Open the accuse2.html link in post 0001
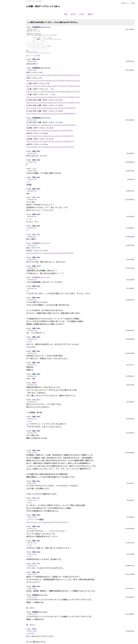 tap(54, 39)
